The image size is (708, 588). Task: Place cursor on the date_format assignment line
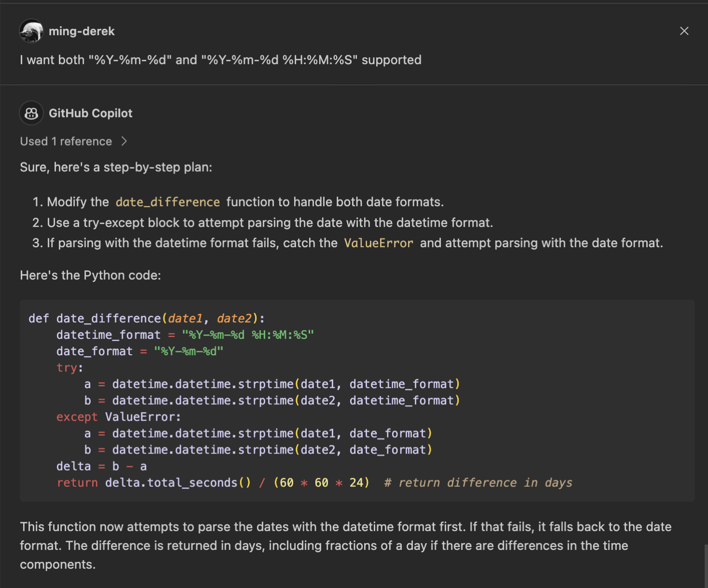tap(139, 351)
